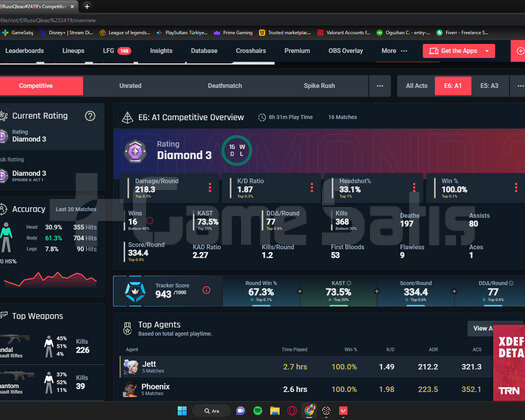Click the Get the Apps button
Image resolution: width=525 pixels, height=420 pixels.
click(458, 51)
